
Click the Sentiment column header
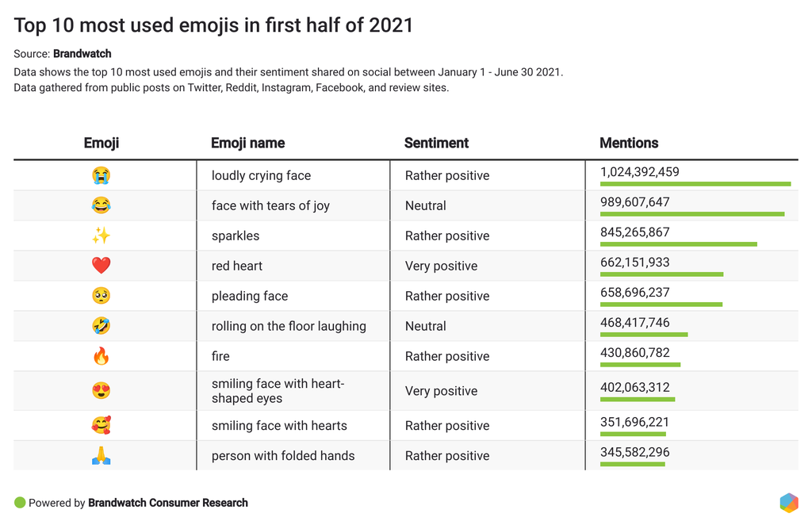tap(436, 144)
